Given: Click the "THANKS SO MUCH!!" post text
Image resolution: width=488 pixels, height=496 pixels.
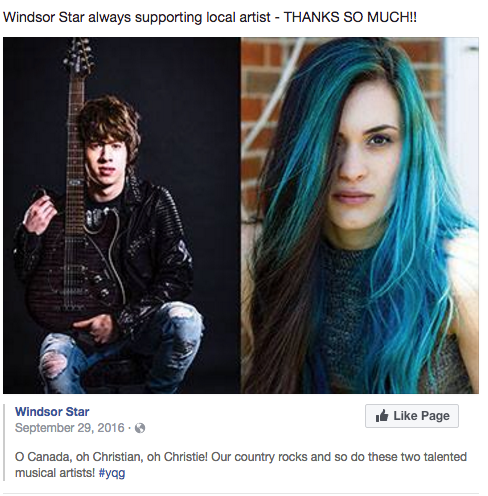Looking at the screenshot, I should point(350,17).
